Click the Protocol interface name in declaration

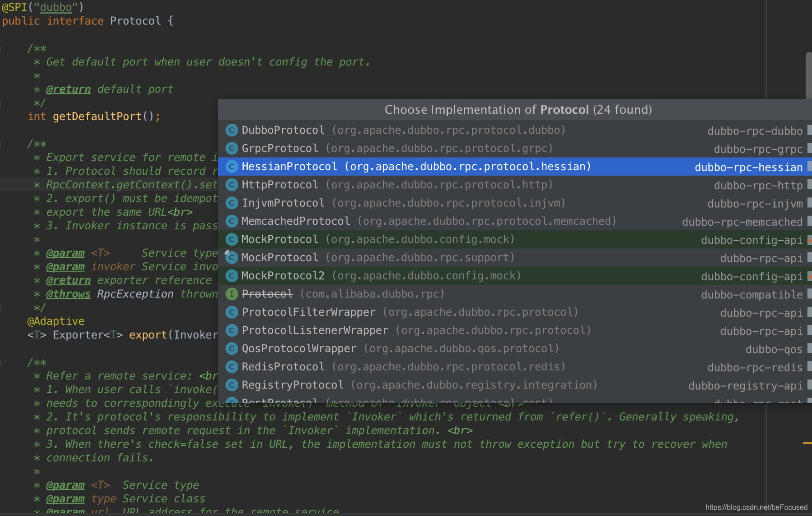point(135,21)
